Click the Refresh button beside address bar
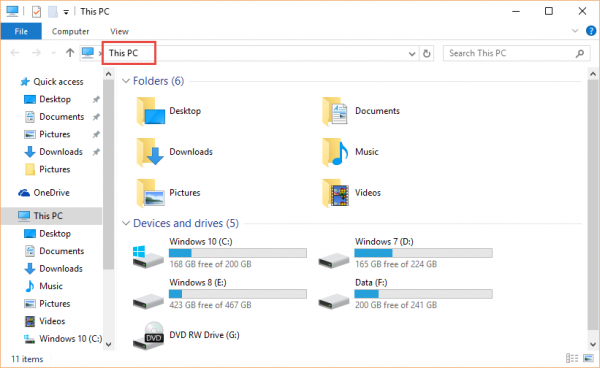 427,54
